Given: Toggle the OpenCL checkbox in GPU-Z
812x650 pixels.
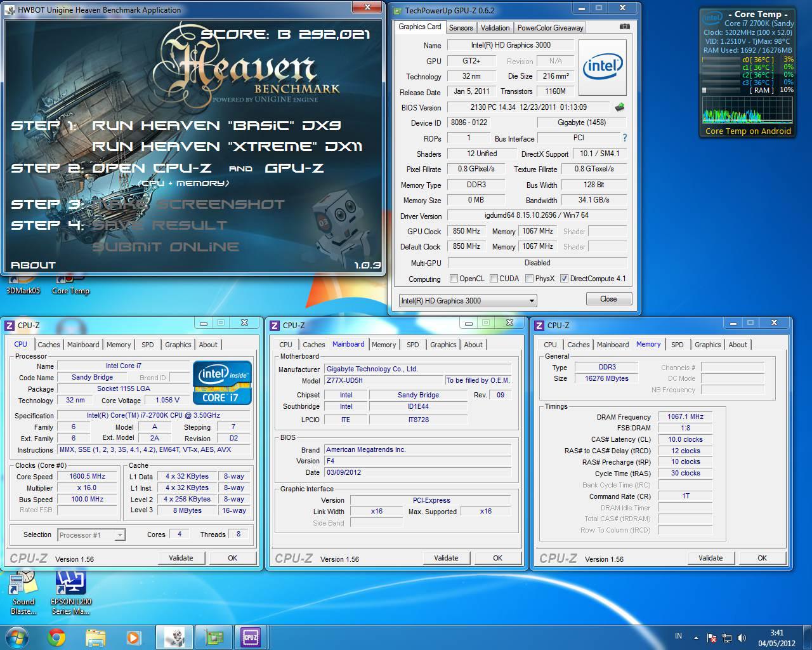Looking at the screenshot, I should pos(454,279).
